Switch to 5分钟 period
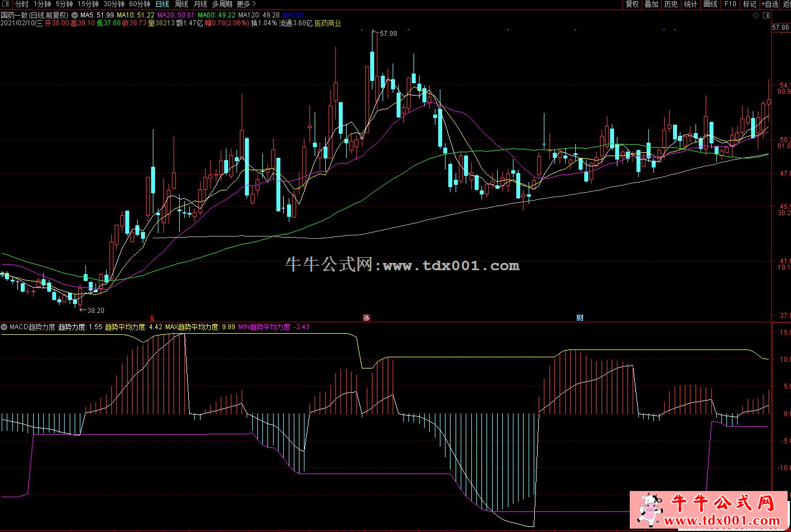The height and width of the screenshot is (532, 791). (64, 4)
